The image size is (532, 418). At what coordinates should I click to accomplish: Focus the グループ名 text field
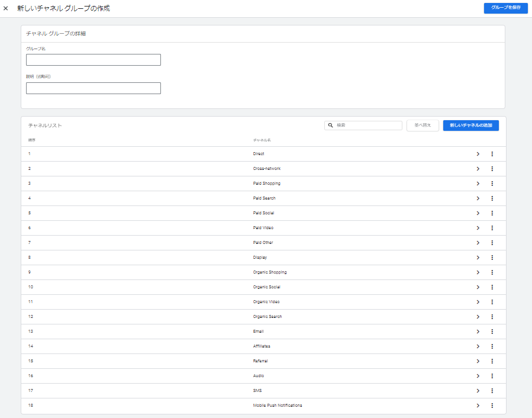93,60
